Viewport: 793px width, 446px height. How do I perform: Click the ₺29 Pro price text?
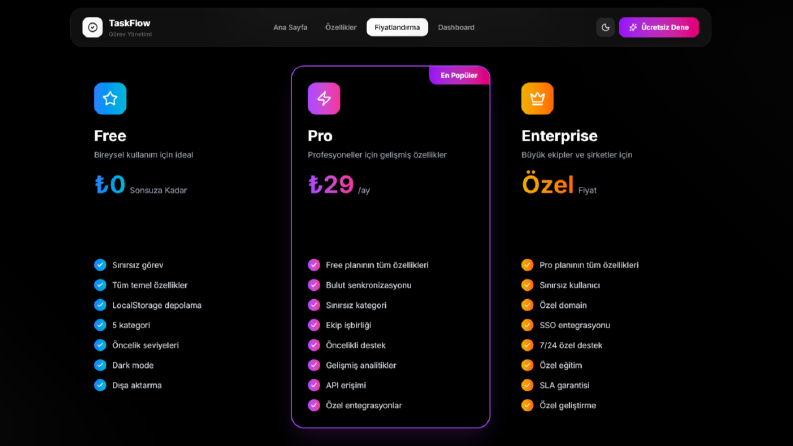pyautogui.click(x=331, y=185)
